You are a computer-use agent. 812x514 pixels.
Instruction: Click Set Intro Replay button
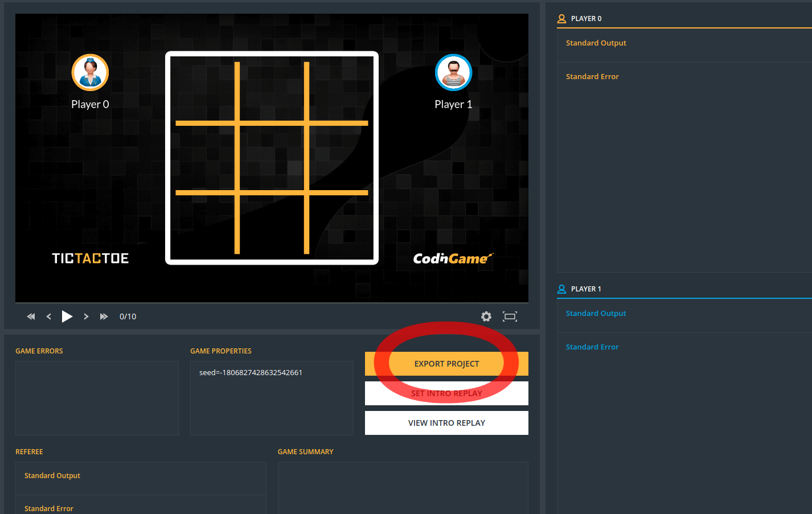446,393
